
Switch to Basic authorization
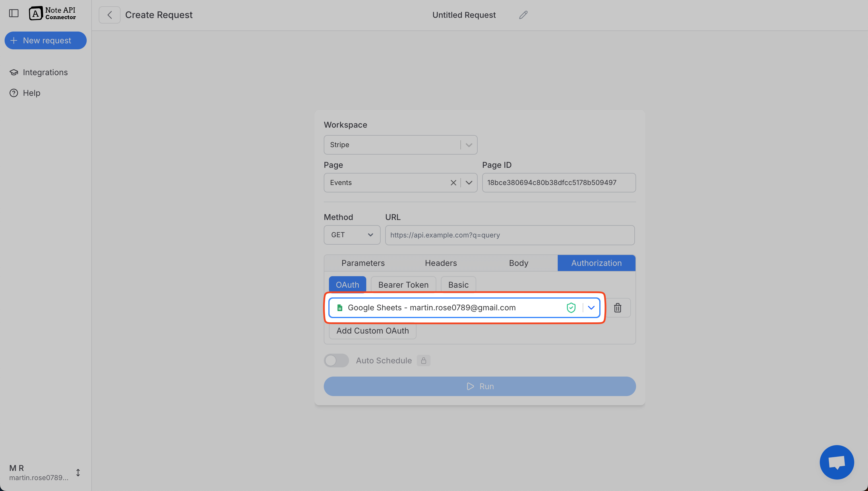(x=458, y=284)
